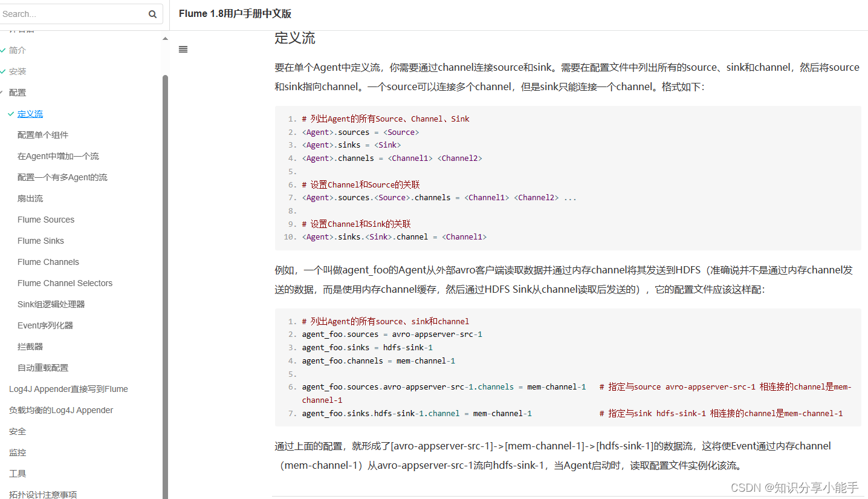Click the Flume 1.8用户手册中文版 title
The height and width of the screenshot is (499, 868).
pyautogui.click(x=235, y=14)
